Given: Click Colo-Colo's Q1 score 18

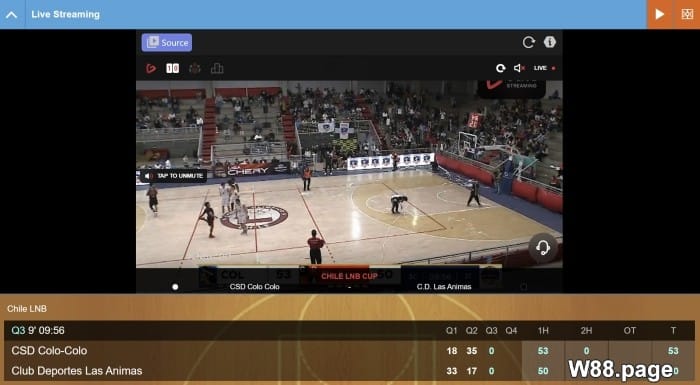Looking at the screenshot, I should pyautogui.click(x=452, y=351).
